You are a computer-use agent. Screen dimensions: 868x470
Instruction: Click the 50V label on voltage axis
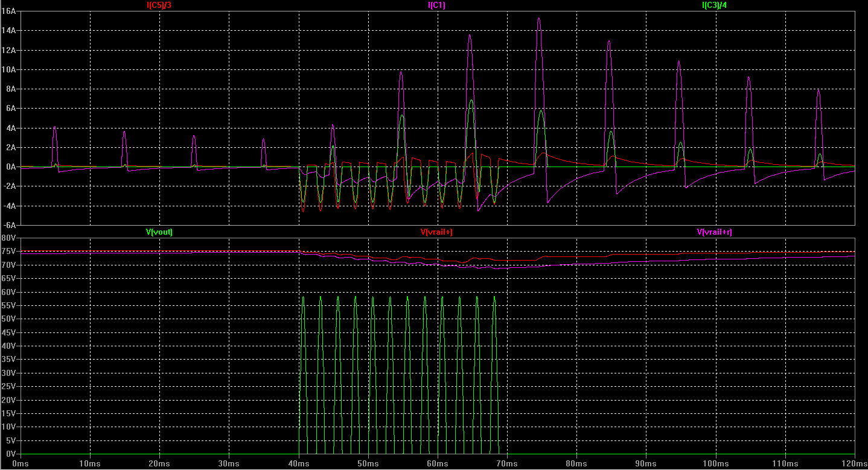pos(8,319)
